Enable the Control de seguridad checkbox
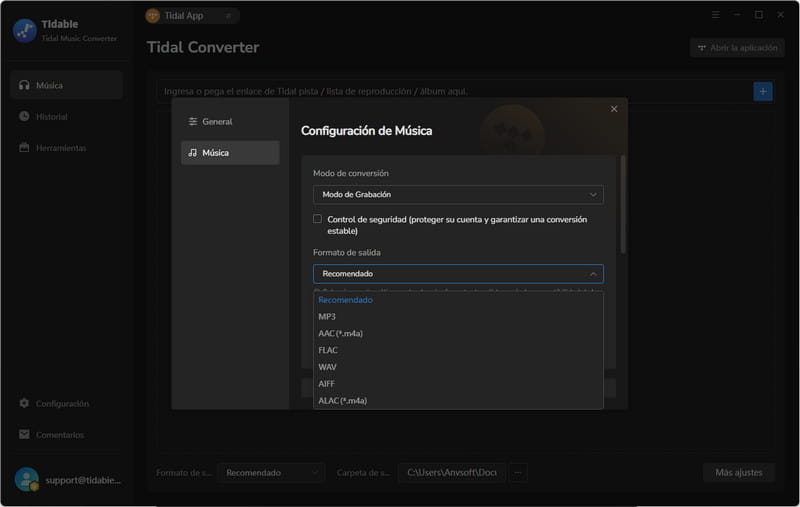The width and height of the screenshot is (800, 507). tap(317, 219)
